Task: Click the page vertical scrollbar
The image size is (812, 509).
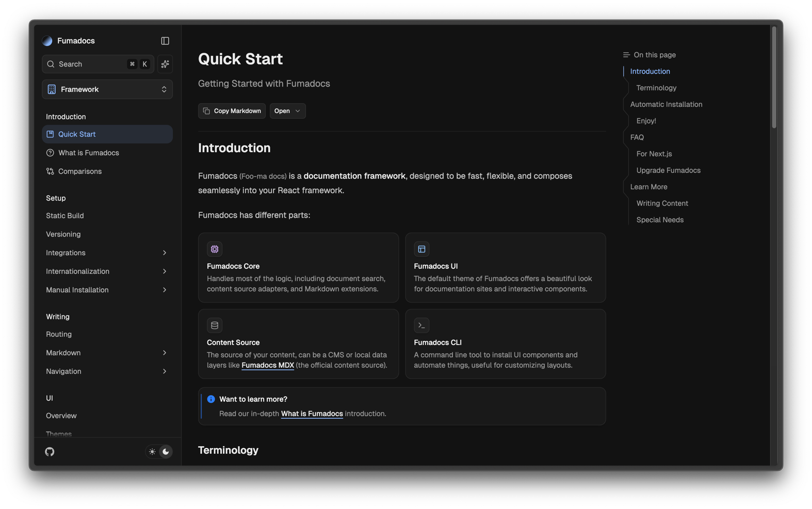Action: (774, 77)
